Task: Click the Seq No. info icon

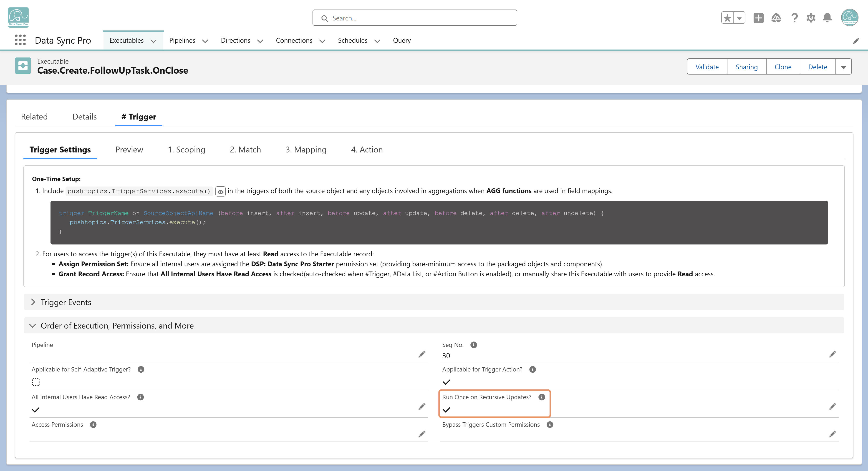Action: click(473, 345)
